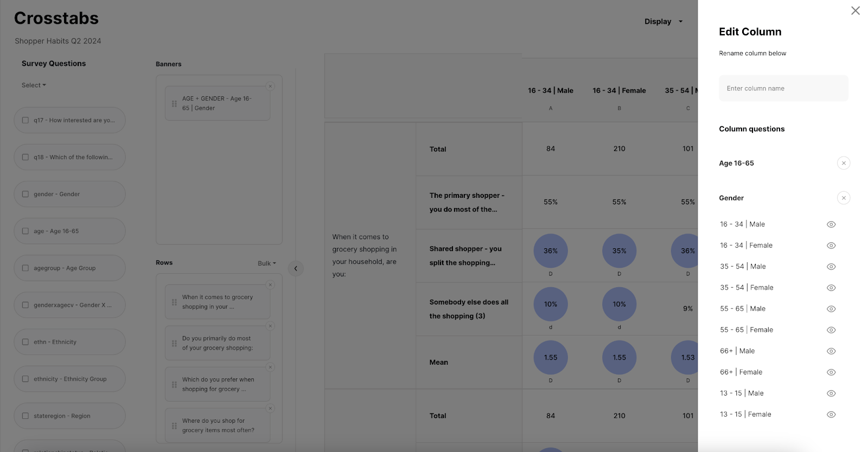Click drag handle of AGE + GENDER banner
Screen dimensions: 868x452
point(174,104)
